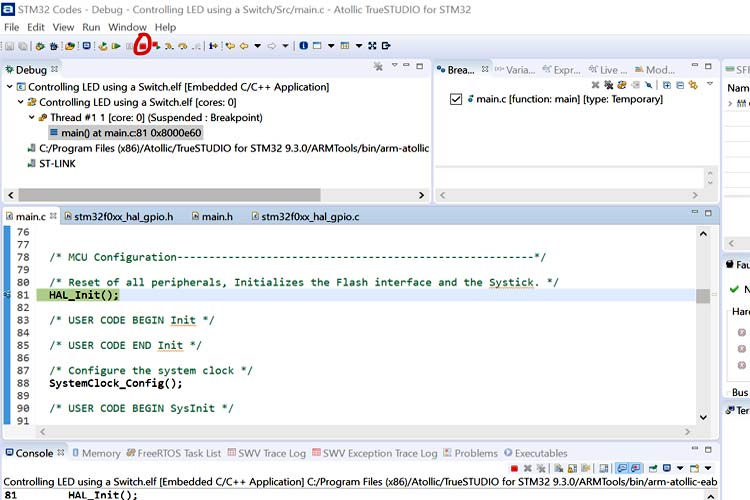Viewport: 750px width, 500px height.
Task: Click scroll down arrow of code editor
Action: pyautogui.click(x=703, y=417)
